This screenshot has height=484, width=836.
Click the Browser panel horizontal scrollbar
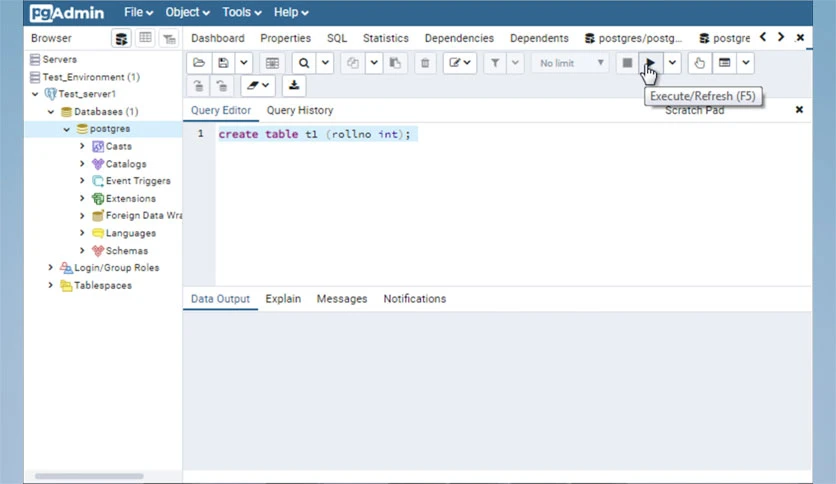pos(89,476)
